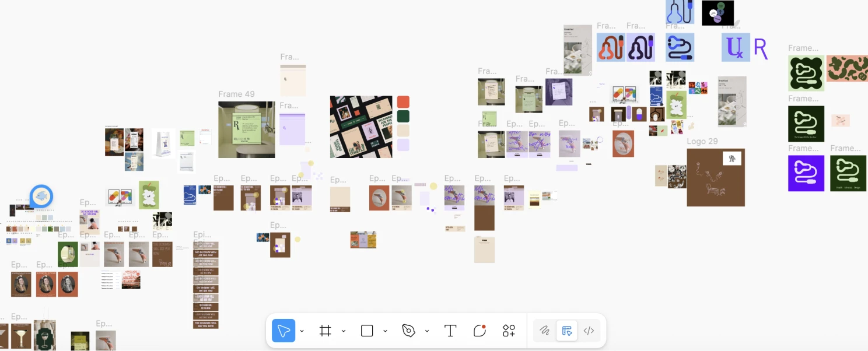Enable Dev Mode with the code icon

coord(589,331)
